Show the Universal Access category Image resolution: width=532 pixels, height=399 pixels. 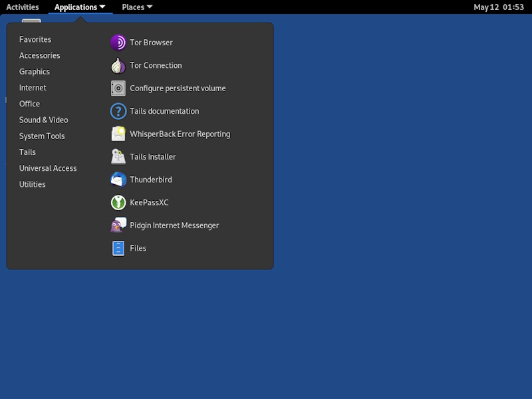pyautogui.click(x=48, y=168)
